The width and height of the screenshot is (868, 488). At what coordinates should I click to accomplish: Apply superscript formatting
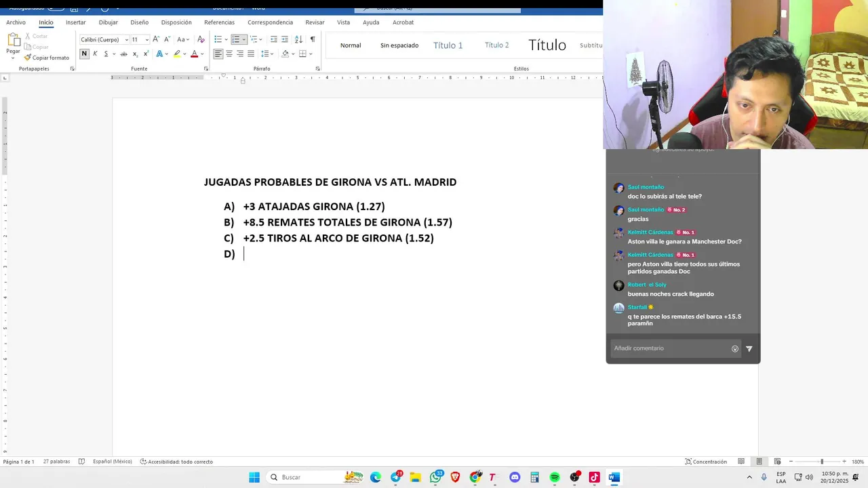[x=146, y=54]
